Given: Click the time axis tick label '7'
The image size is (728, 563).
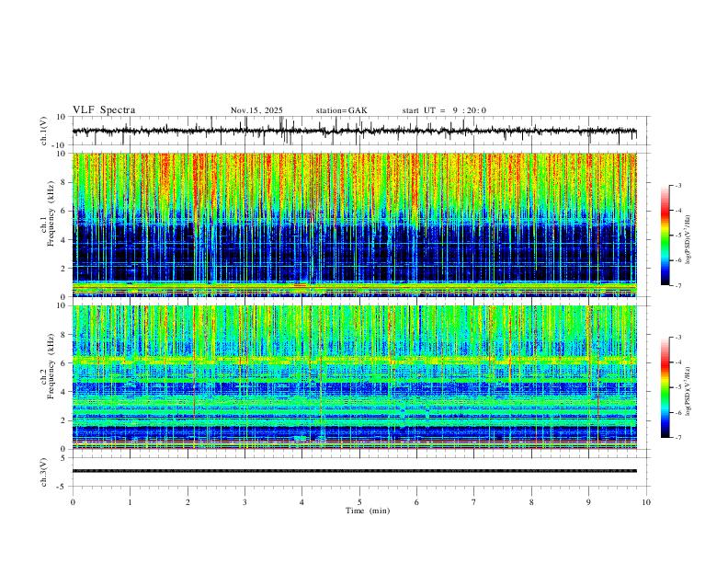Looking at the screenshot, I should point(474,502).
